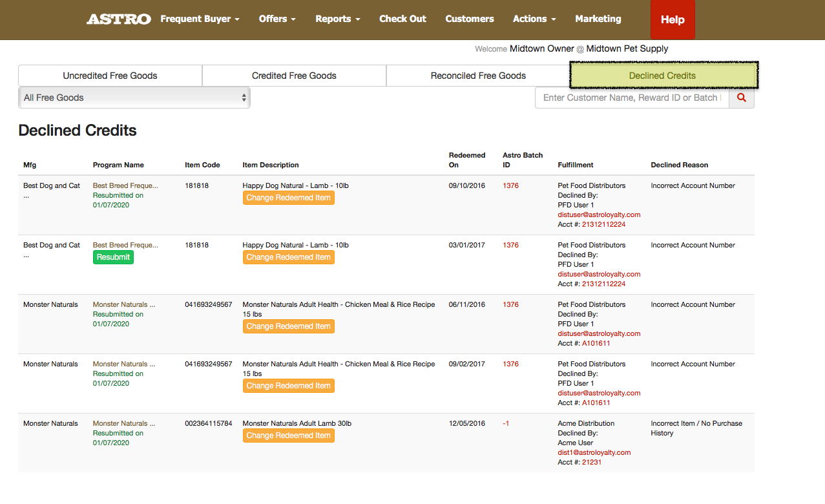This screenshot has height=504, width=825.
Task: Click redeemed date 12/05/2016
Action: click(467, 423)
